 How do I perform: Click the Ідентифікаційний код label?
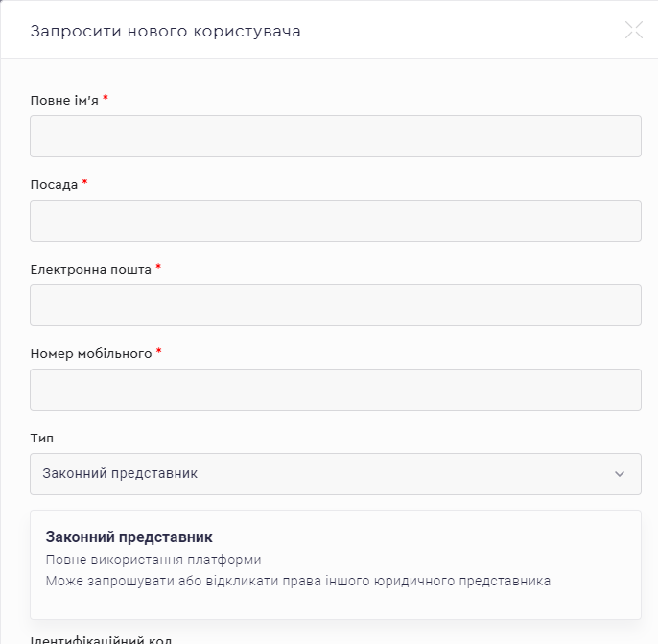point(101,639)
